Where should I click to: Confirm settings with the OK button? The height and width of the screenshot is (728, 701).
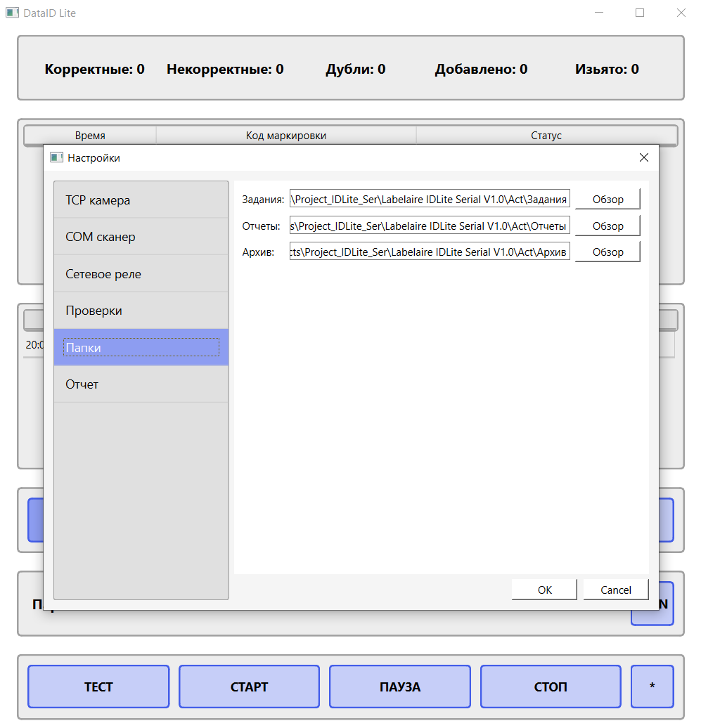[544, 589]
